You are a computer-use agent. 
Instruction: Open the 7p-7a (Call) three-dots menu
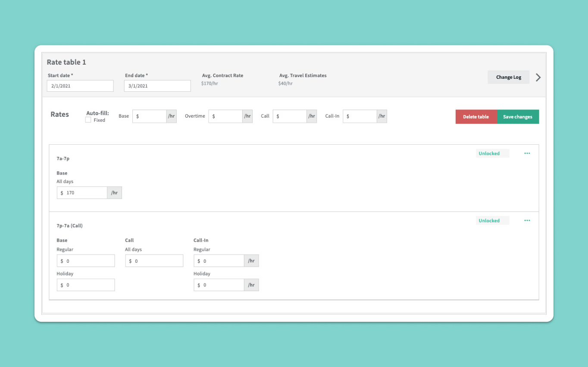point(527,221)
